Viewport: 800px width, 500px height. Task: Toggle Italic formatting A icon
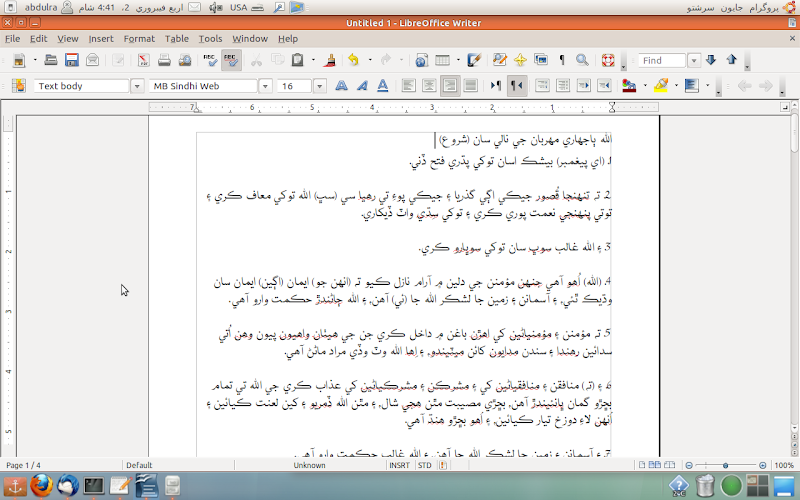[x=362, y=86]
